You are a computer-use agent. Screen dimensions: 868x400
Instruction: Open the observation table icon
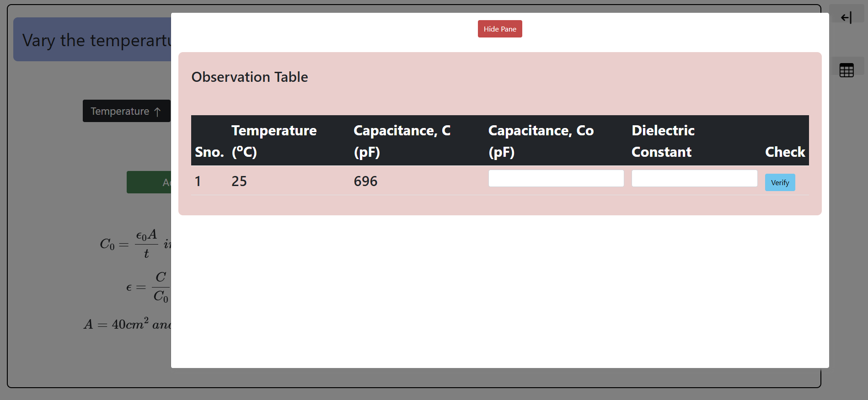pos(846,70)
